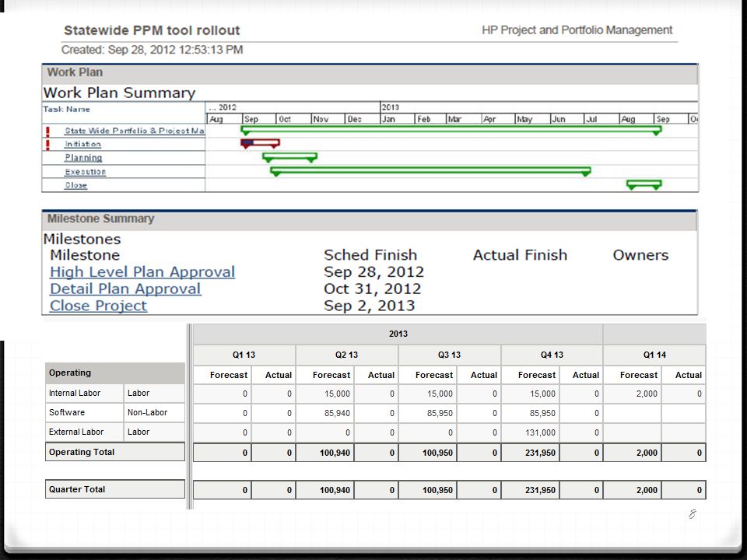Click the Close green Gantt bar
Image resolution: width=747 pixels, height=560 pixels.
point(644,184)
